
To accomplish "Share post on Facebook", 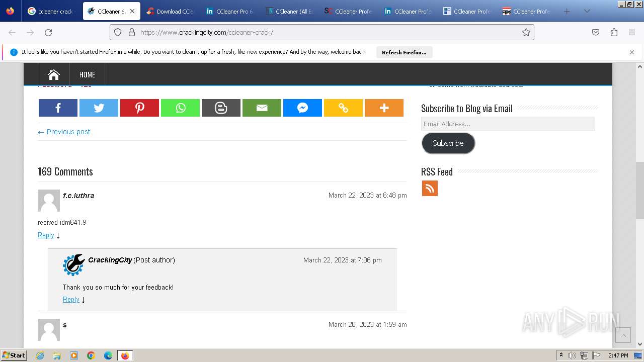I will (58, 108).
